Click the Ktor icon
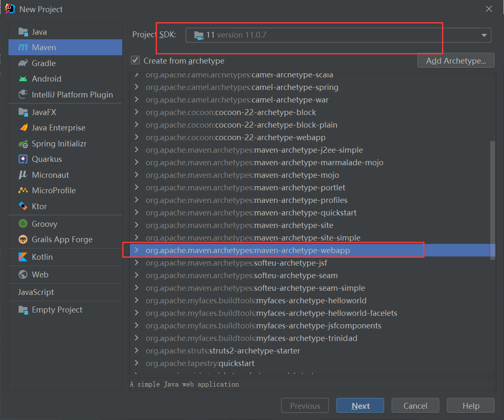 coord(23,206)
